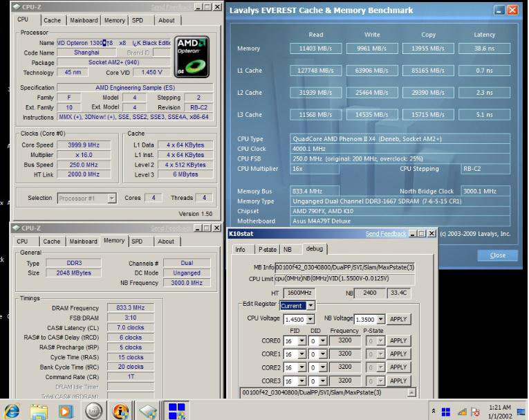Launch Windows Media Player from taskbar
Image resolution: width=529 pixels, height=420 pixels.
[x=66, y=410]
